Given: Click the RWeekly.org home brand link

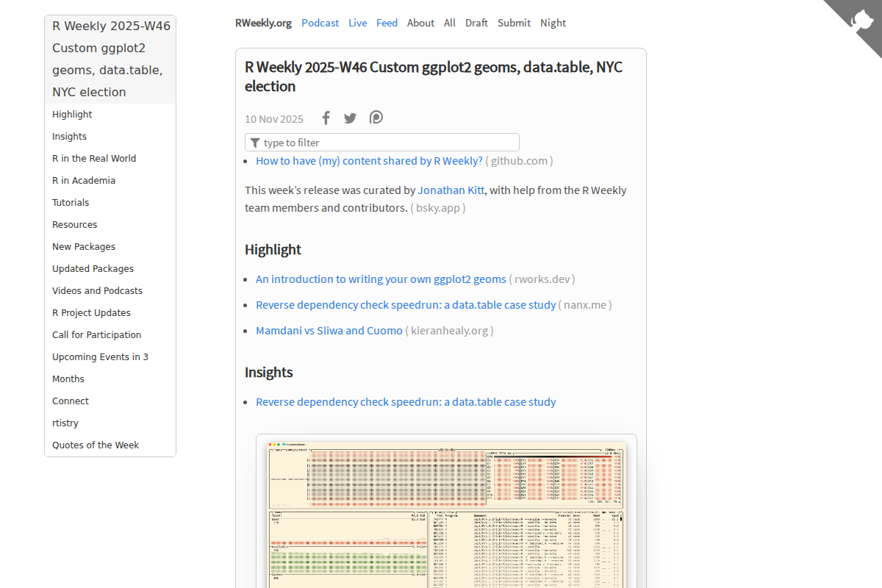Looking at the screenshot, I should coord(263,23).
